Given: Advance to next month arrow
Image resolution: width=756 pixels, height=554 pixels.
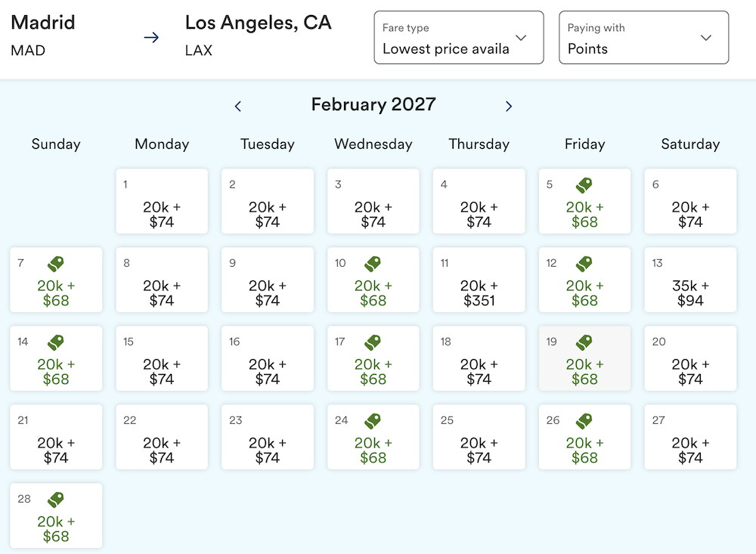Looking at the screenshot, I should coord(509,106).
